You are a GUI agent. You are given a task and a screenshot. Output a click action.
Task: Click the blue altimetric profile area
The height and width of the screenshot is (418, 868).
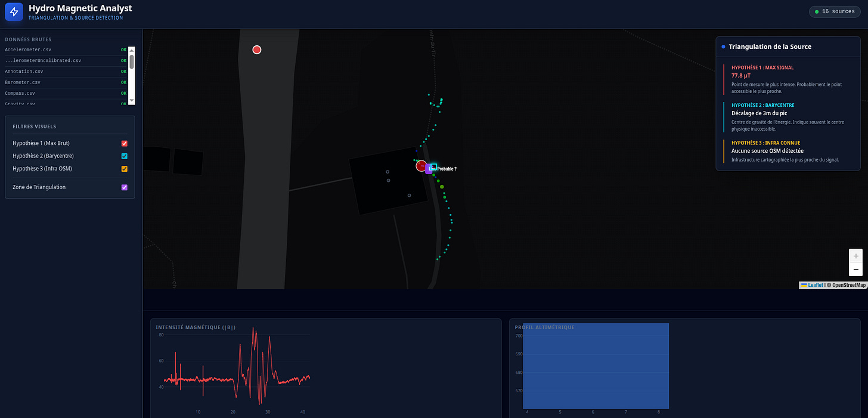[596, 366]
